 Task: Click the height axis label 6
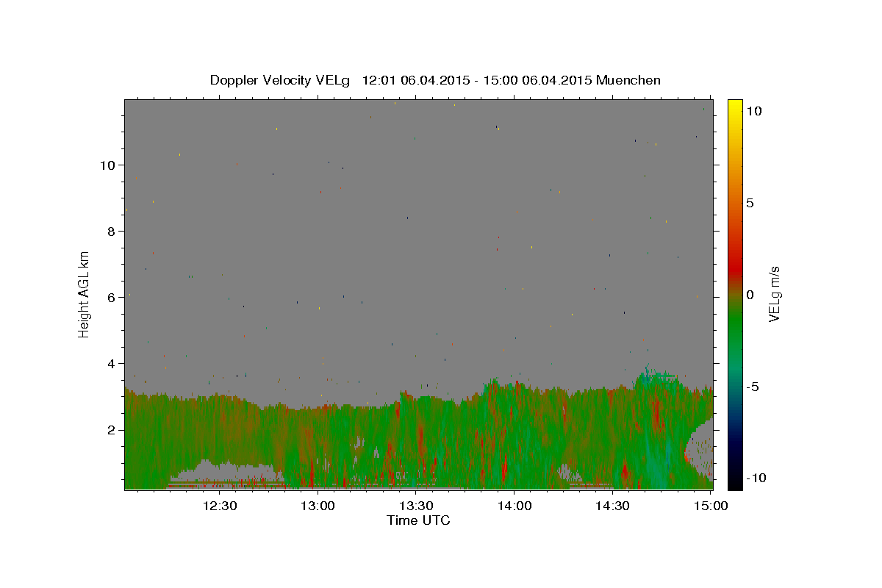pyautogui.click(x=110, y=297)
